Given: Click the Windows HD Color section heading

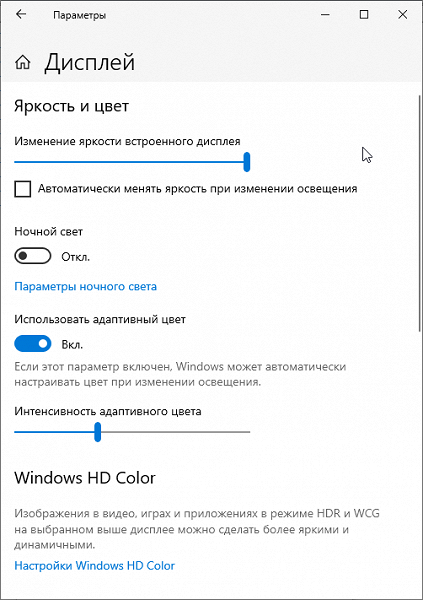Looking at the screenshot, I should tap(85, 478).
